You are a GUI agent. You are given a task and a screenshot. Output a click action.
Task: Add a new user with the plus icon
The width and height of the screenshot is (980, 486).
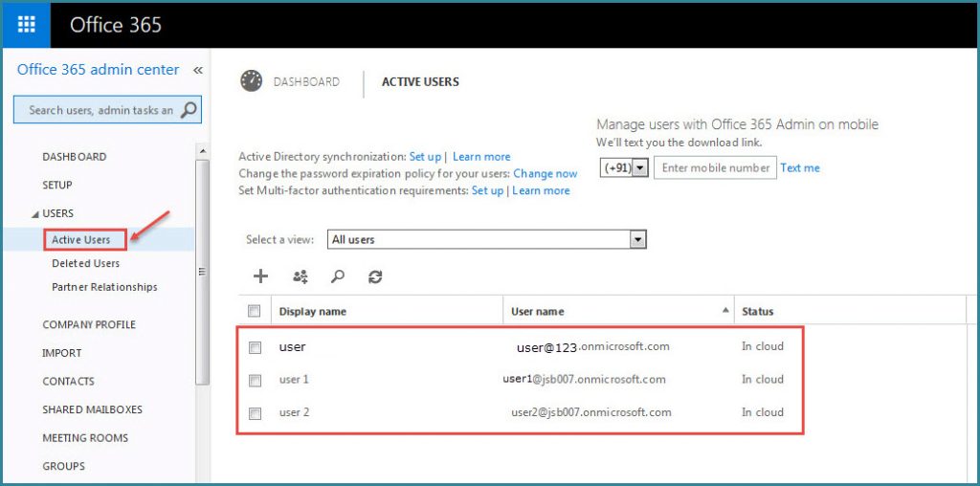coord(260,276)
